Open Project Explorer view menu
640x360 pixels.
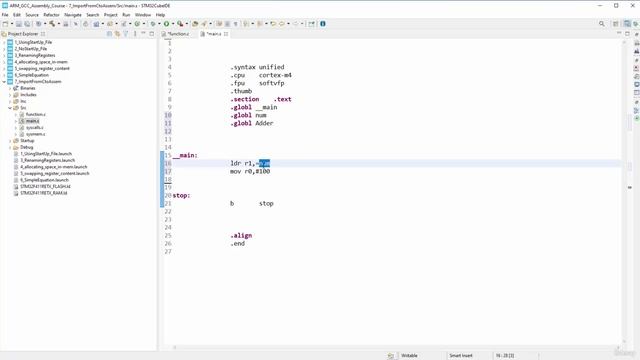[135, 34]
